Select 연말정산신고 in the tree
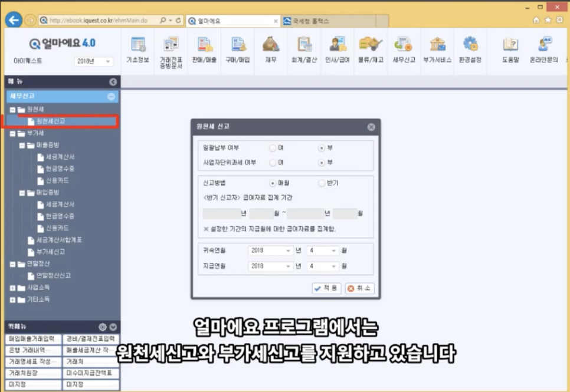Screen dimensions: 570x392 pyautogui.click(x=54, y=276)
